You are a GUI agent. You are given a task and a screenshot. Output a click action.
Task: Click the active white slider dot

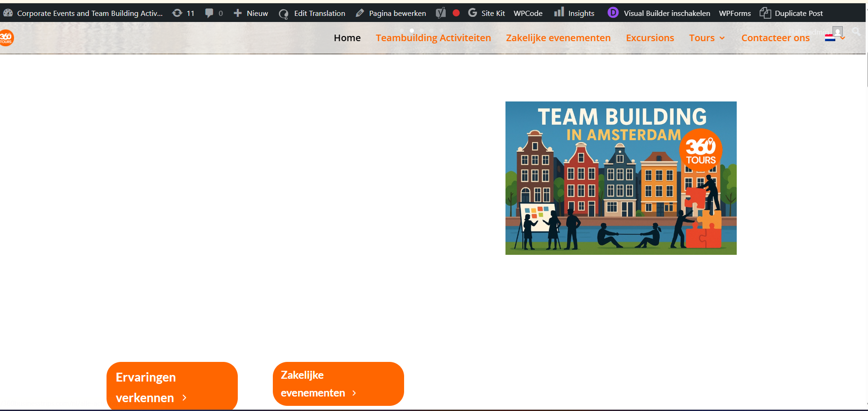[412, 30]
